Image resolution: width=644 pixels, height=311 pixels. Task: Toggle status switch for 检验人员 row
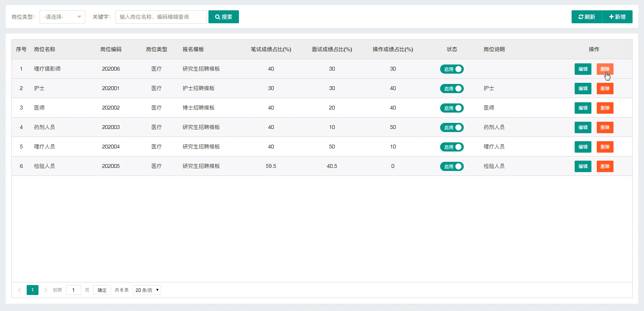point(452,166)
